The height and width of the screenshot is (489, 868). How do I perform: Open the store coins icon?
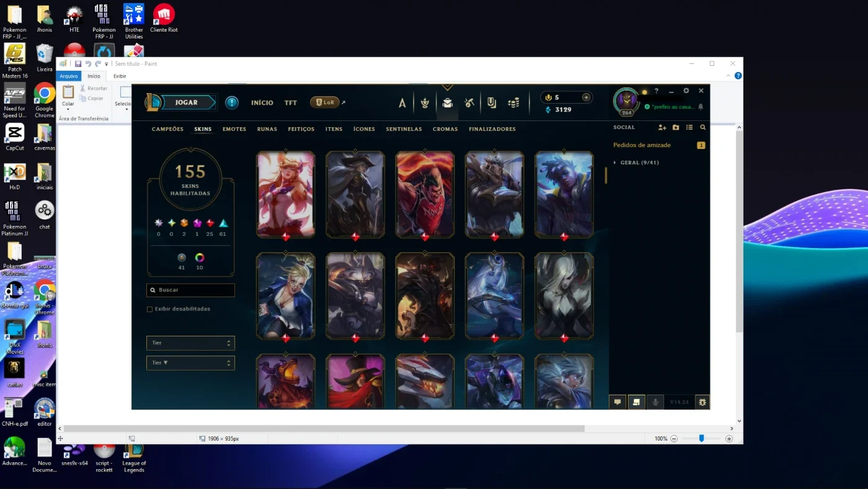pos(513,103)
